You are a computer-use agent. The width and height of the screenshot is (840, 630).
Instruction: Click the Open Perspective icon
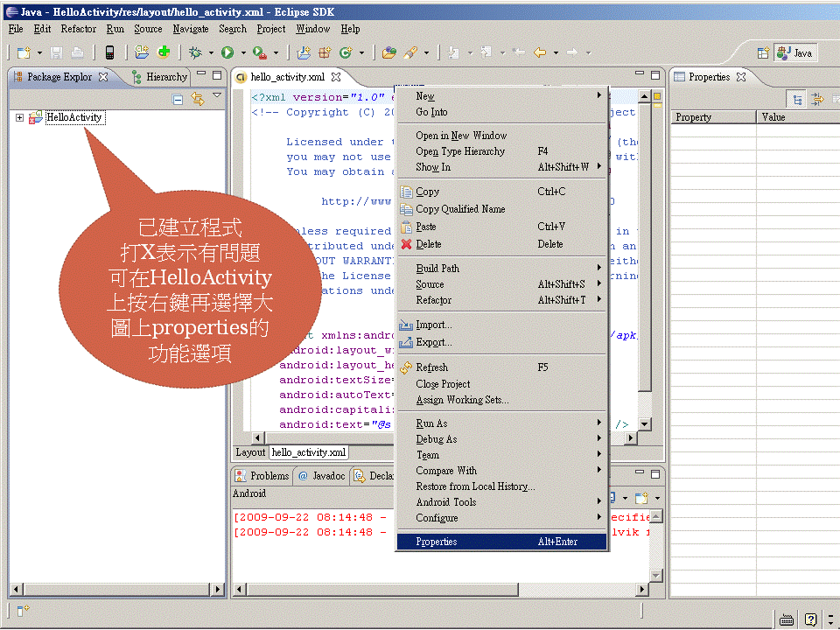point(763,52)
